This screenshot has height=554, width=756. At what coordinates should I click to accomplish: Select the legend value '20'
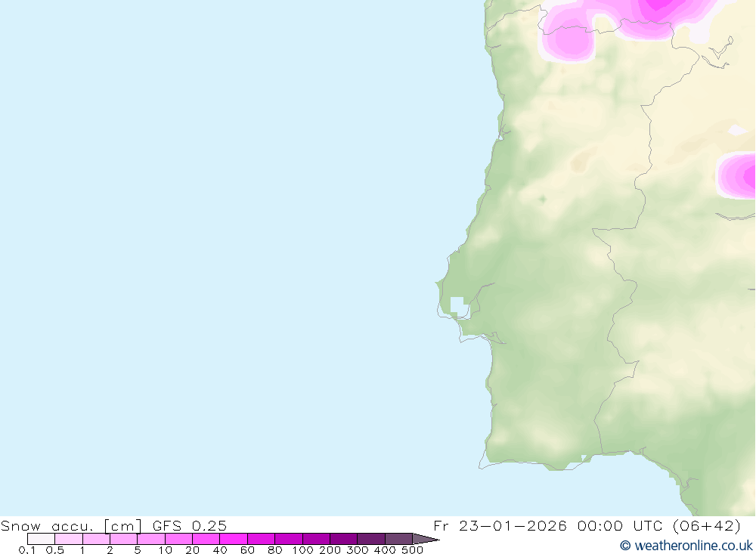[192, 550]
